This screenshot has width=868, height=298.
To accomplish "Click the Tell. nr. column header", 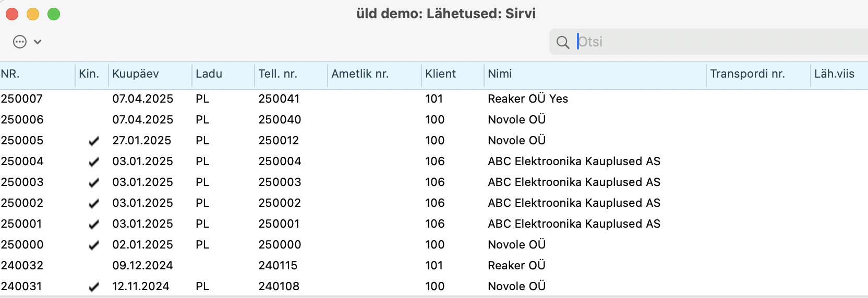I will coord(291,74).
